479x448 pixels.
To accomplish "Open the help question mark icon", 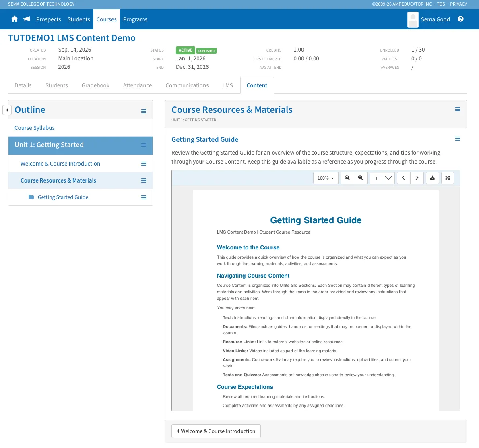I will click(460, 19).
